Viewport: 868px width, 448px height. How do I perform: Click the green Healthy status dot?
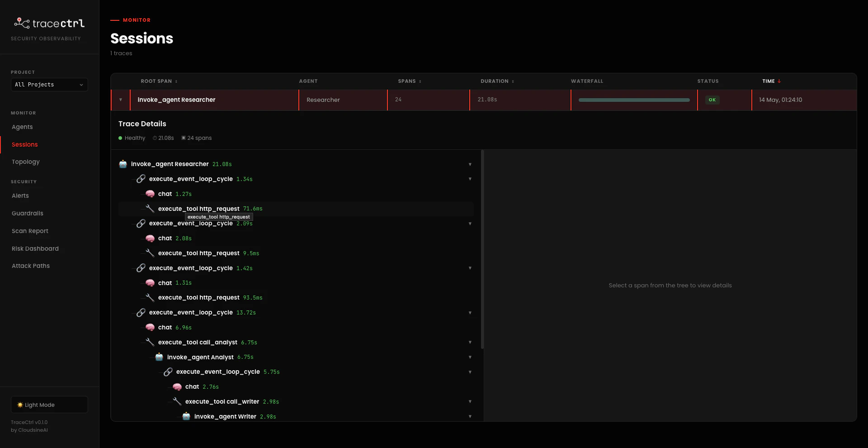(120, 138)
